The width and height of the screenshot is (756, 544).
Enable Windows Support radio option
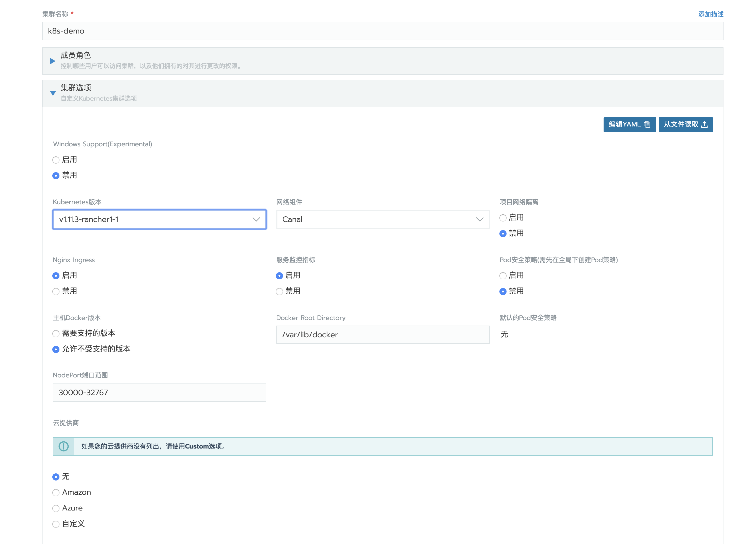56,160
